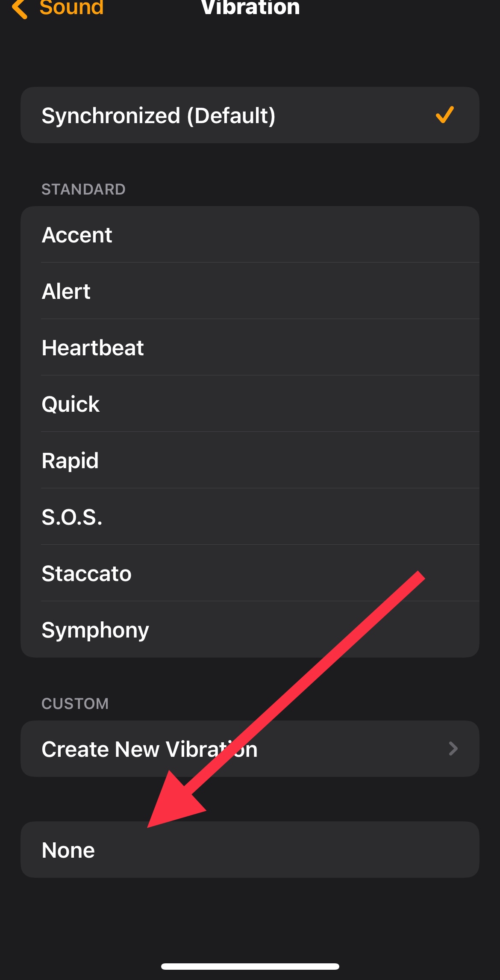Tap the chevron on Create New Vibration
This screenshot has width=500, height=980.
click(x=453, y=749)
